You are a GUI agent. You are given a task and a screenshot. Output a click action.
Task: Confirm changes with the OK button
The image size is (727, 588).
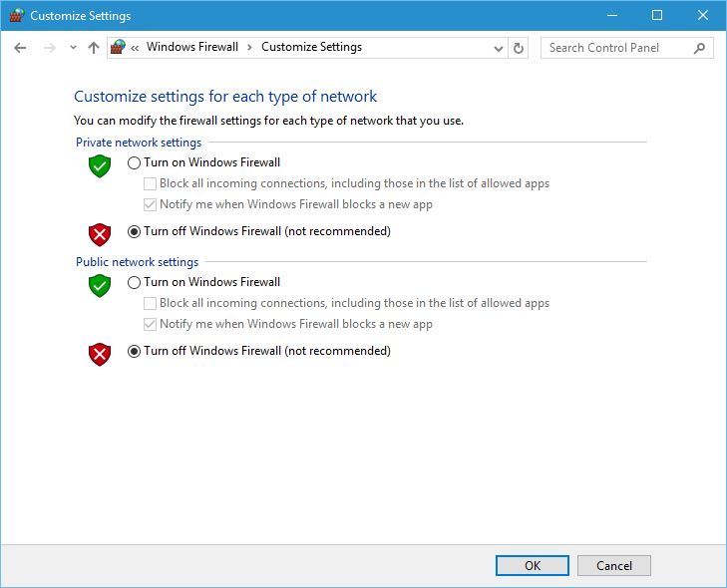533,566
